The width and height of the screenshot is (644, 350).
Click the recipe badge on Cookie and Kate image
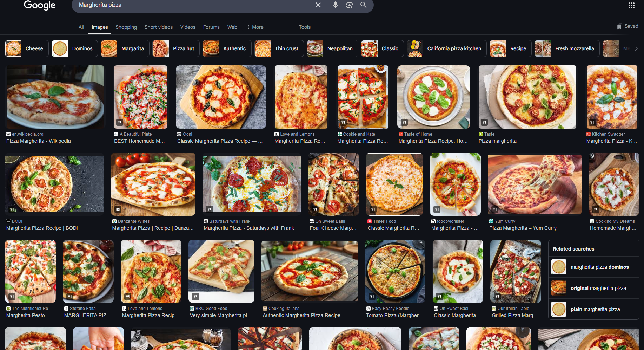click(343, 122)
